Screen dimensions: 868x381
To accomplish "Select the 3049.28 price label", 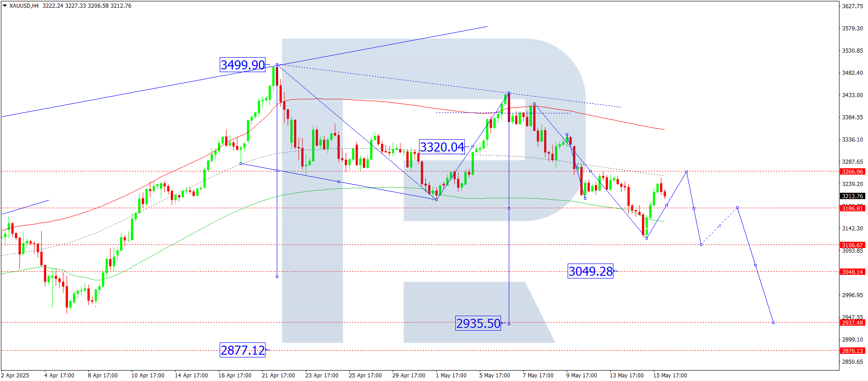I will 590,271.
